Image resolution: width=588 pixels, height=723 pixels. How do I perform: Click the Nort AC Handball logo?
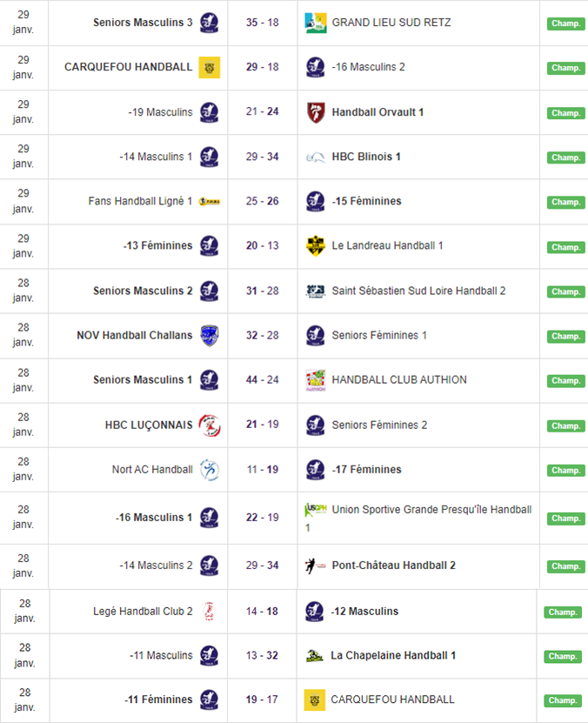point(209,470)
